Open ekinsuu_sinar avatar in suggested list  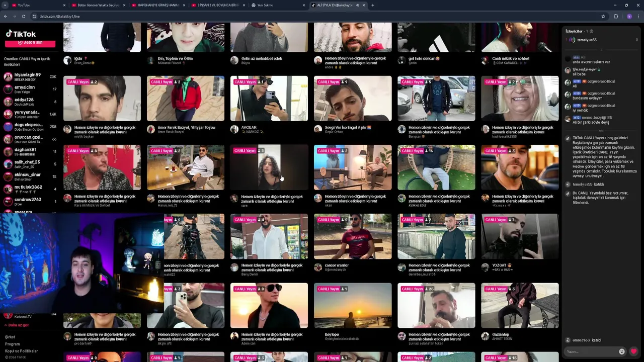[8, 176]
